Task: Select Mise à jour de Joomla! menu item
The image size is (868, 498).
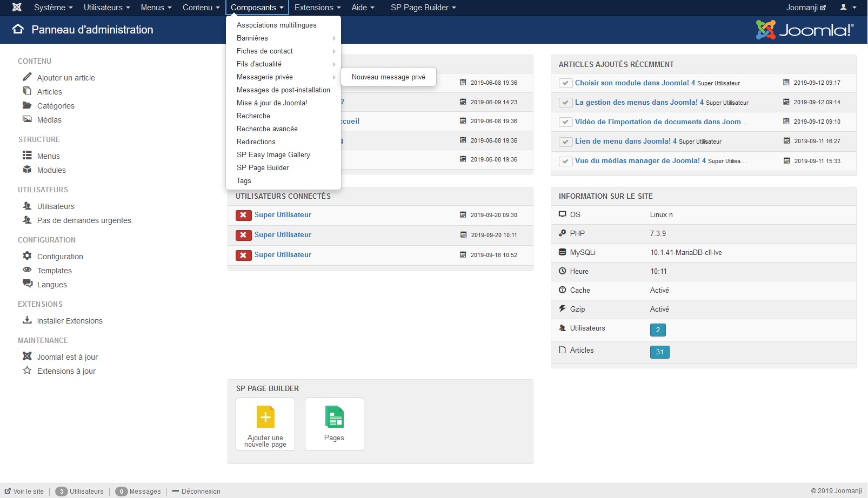Action: point(283,103)
